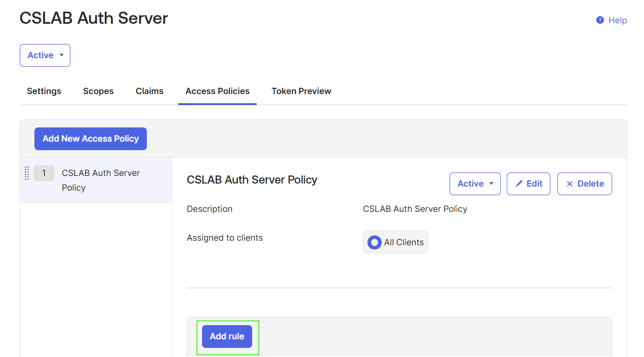
Task: Select CSLAB Auth Server Policy in the list
Action: point(96,180)
